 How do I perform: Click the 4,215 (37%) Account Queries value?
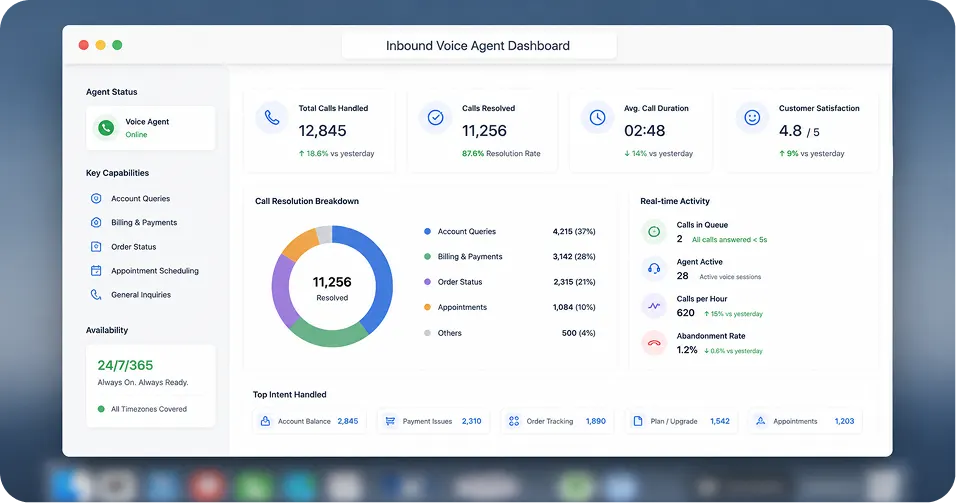point(574,232)
